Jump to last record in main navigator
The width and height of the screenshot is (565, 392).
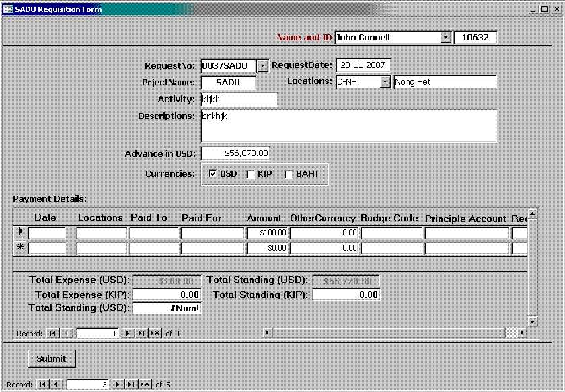coord(130,385)
